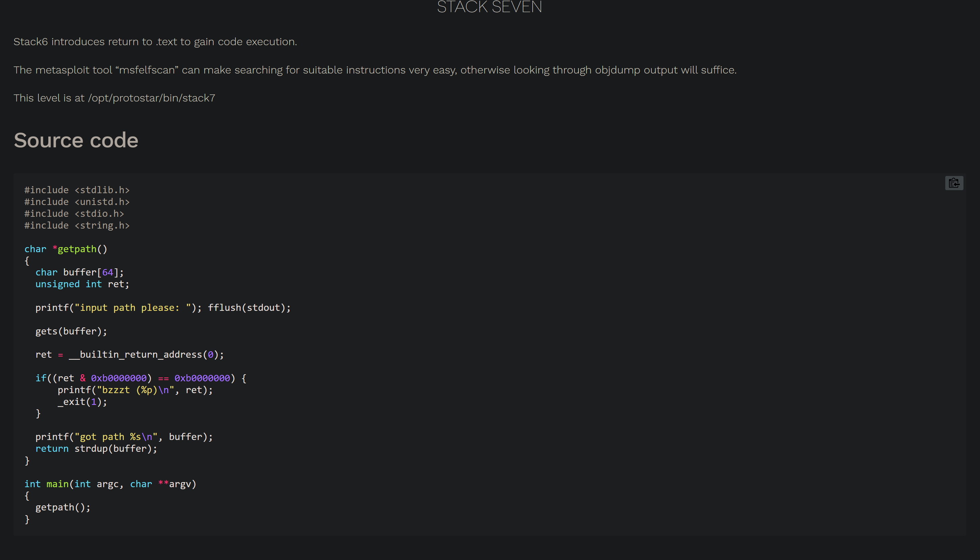
Task: Click the 'char buffer[64];' line
Action: coord(80,272)
